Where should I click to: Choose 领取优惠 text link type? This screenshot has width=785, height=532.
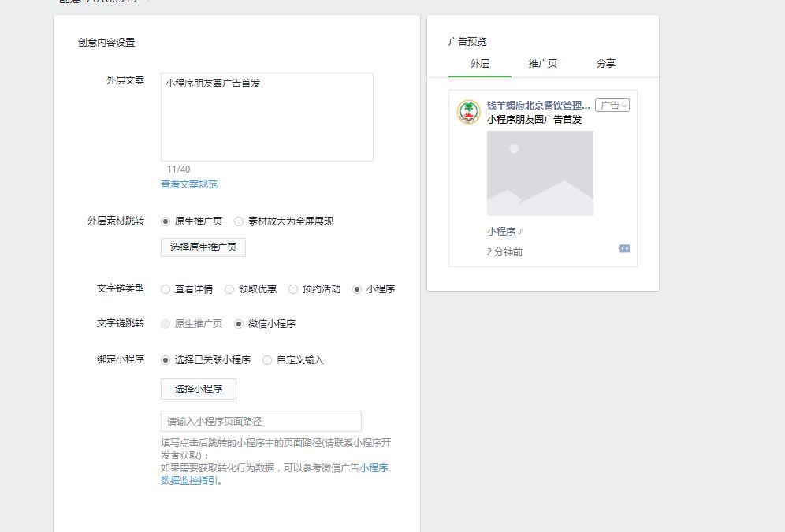point(229,289)
